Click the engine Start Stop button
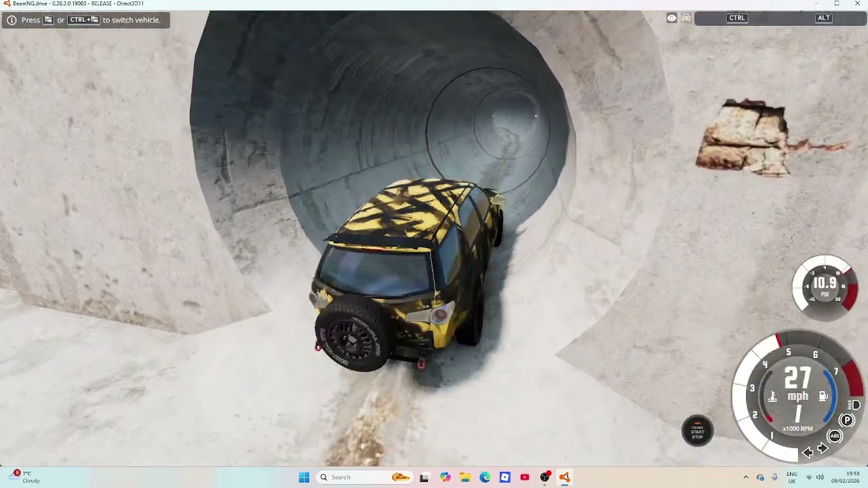Viewport: 868px width, 488px height. 697,431
